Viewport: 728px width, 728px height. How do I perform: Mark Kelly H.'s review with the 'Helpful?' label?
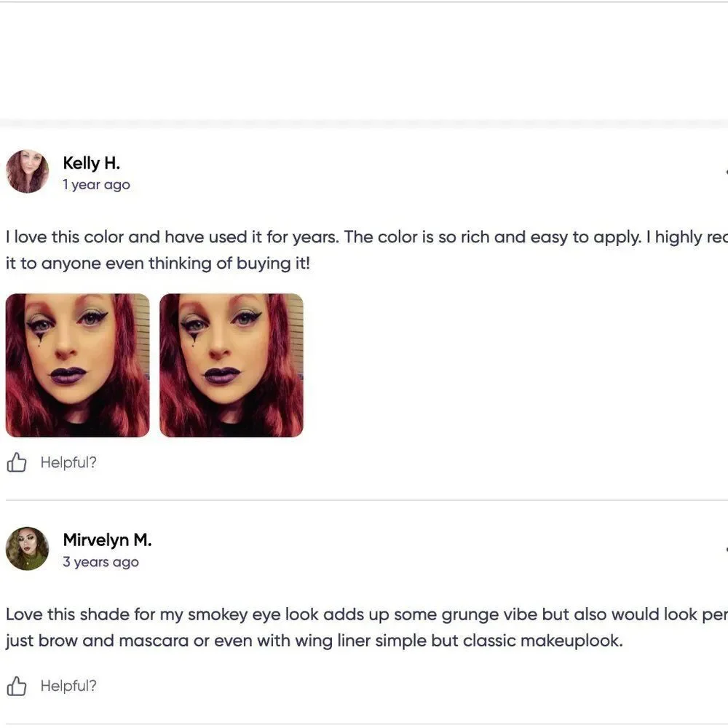tap(68, 462)
